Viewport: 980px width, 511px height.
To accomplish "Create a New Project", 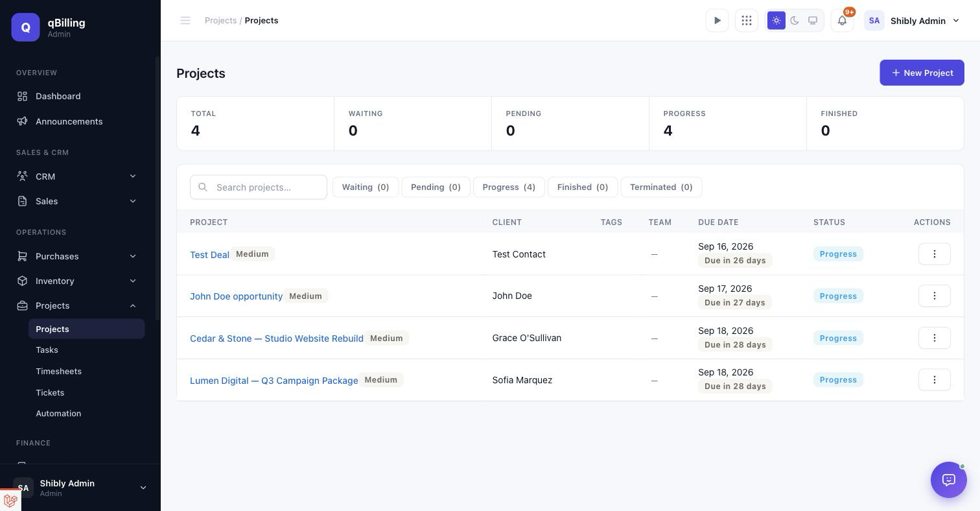I will coord(922,73).
